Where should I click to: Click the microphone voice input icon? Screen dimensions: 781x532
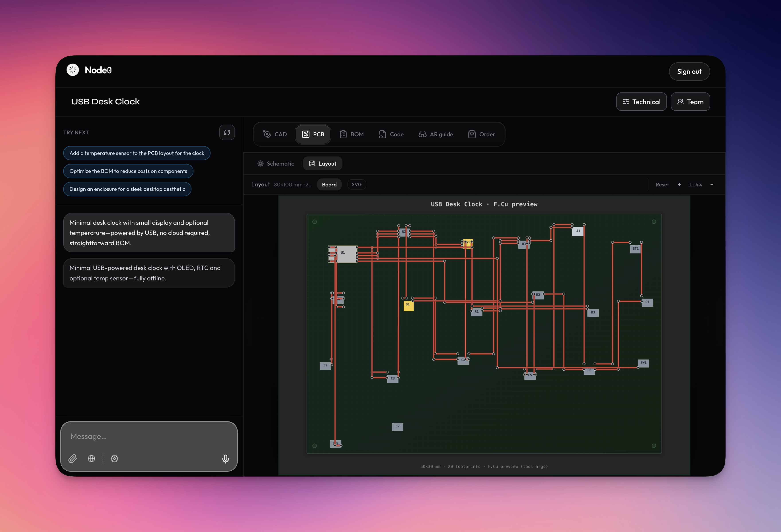[x=225, y=458]
